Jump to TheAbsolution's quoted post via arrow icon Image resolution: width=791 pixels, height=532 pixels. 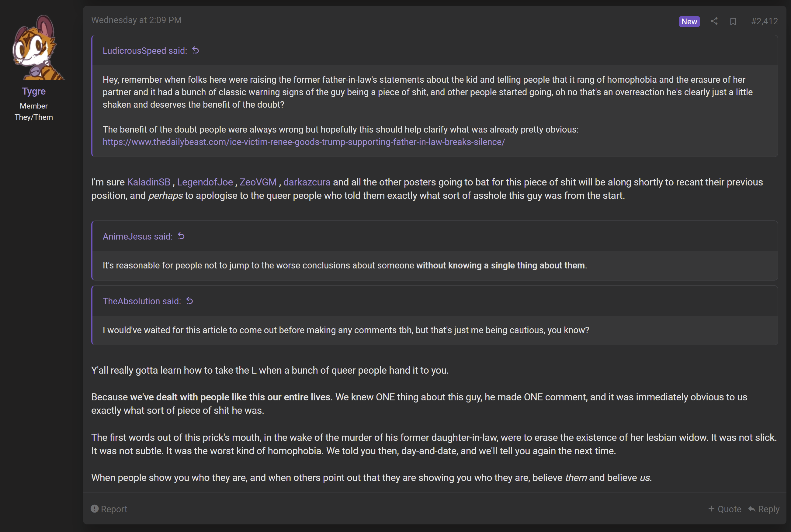pyautogui.click(x=190, y=301)
